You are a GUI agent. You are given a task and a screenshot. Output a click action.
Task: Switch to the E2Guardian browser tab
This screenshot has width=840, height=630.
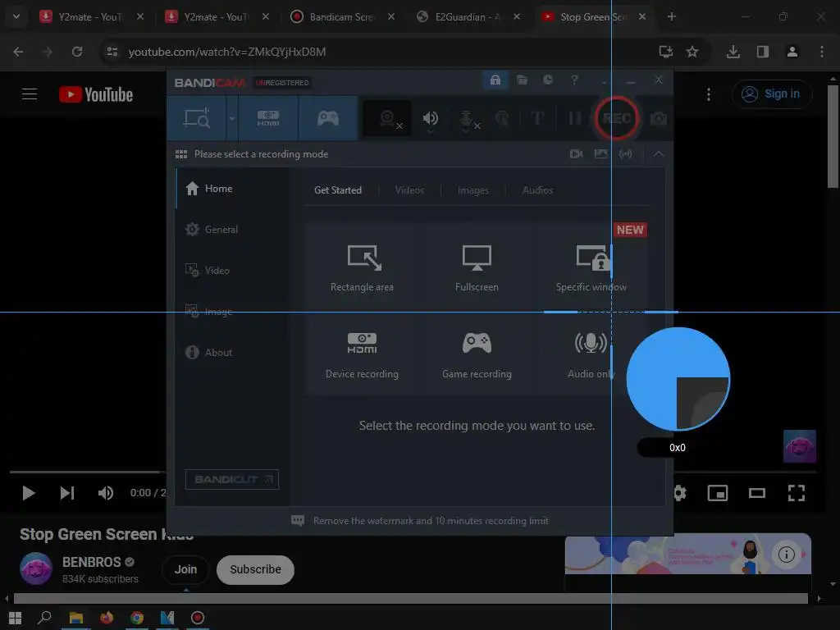pyautogui.click(x=467, y=17)
